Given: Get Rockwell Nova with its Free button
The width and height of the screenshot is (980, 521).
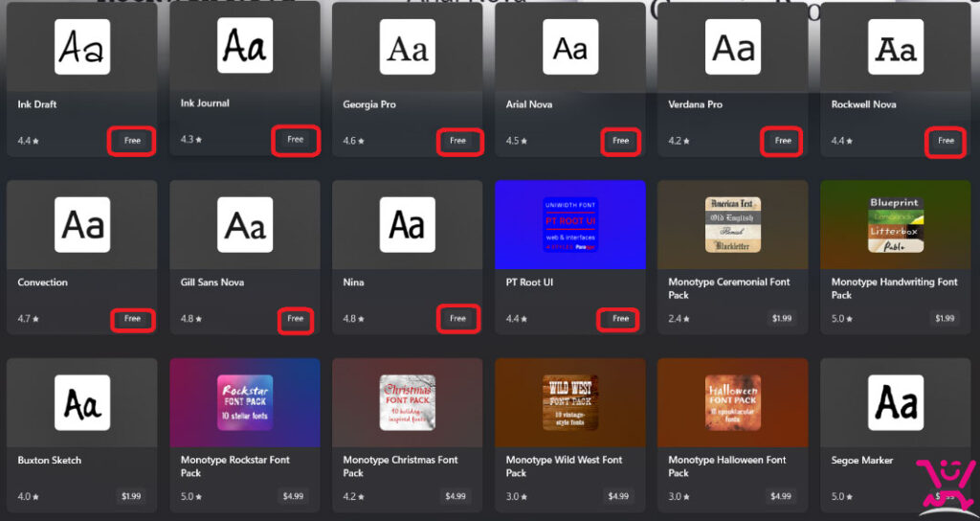Looking at the screenshot, I should [x=946, y=141].
